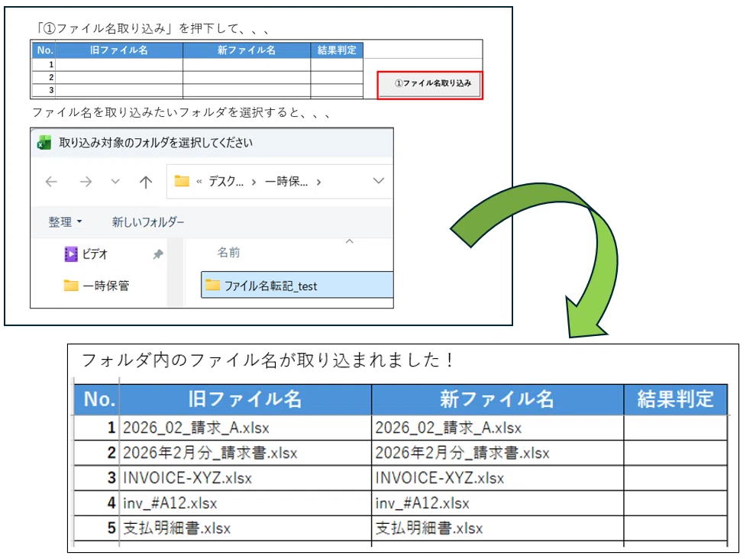756x559 pixels.
Task: Select 結果判定 cell in row 2
Action: click(676, 453)
